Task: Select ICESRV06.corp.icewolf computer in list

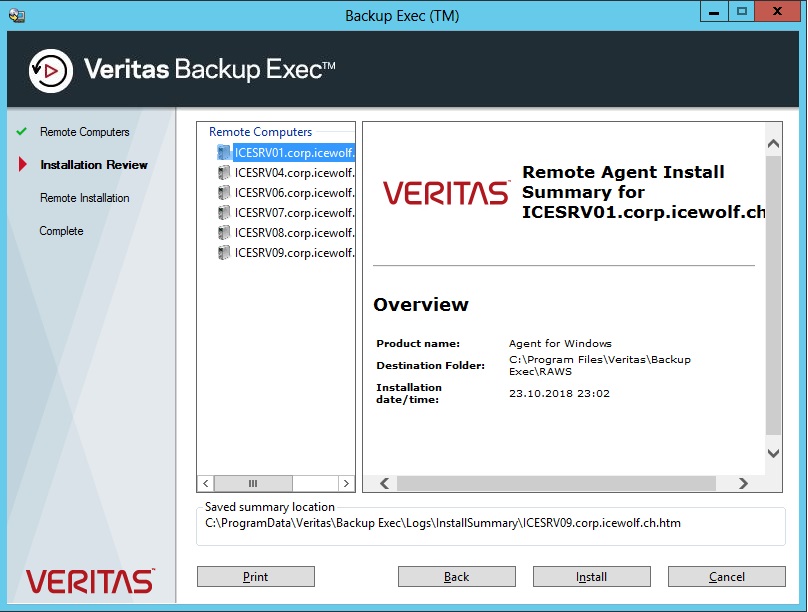Action: 294,193
